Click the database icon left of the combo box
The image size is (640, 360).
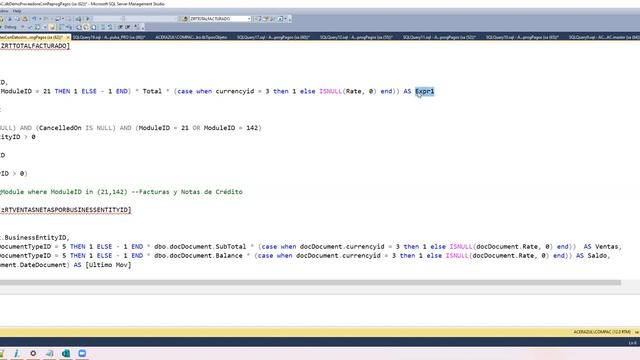coord(184,19)
